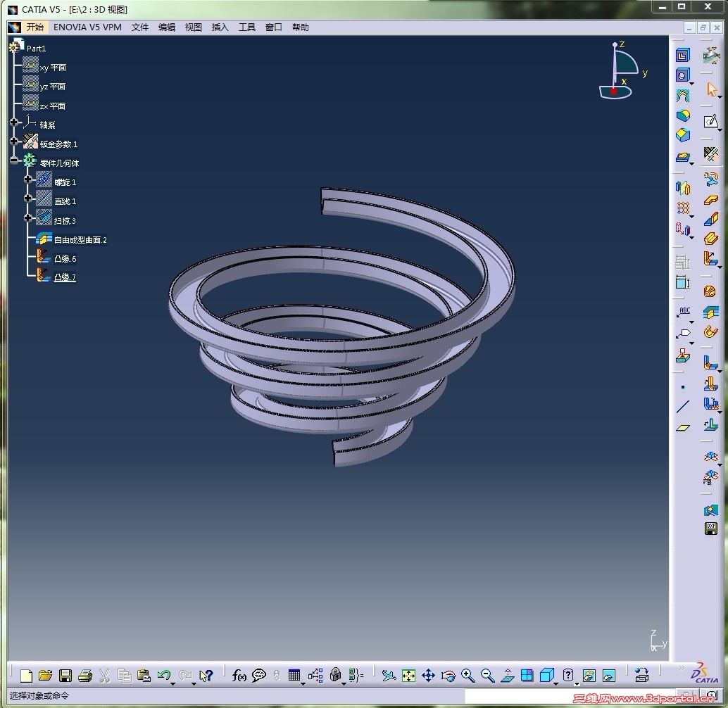Click the Save as DXF icon

coord(711,529)
